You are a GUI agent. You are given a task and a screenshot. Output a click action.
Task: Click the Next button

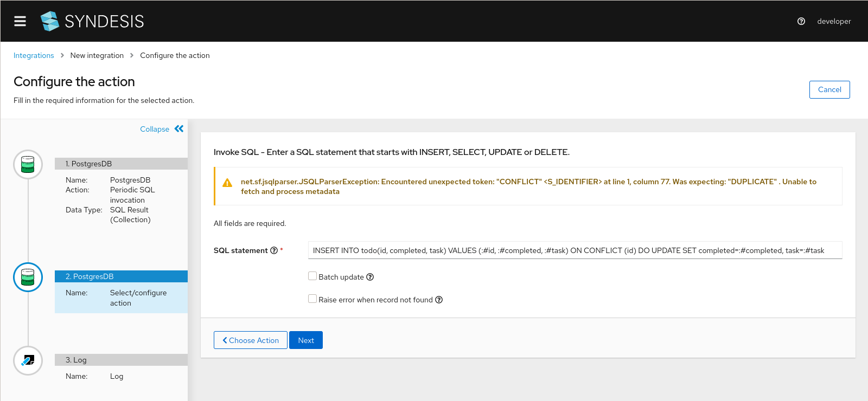click(x=306, y=340)
